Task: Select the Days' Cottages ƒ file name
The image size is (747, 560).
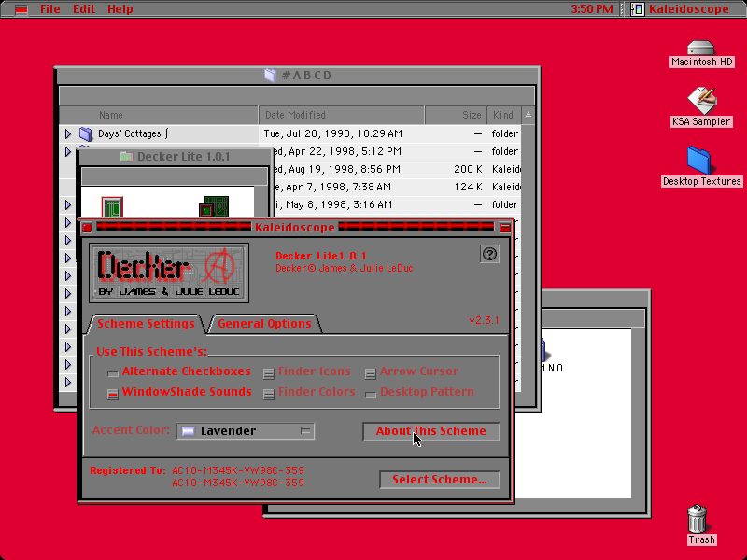Action: coord(134,133)
